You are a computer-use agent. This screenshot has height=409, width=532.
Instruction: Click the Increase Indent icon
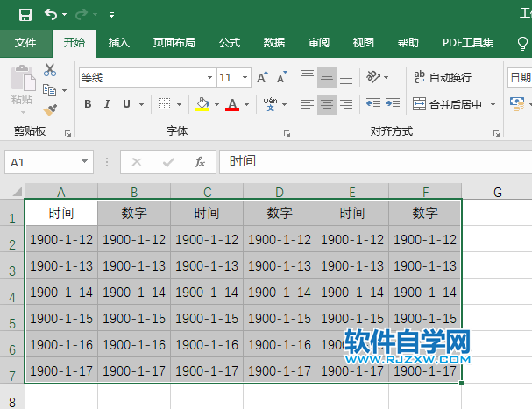coord(393,104)
